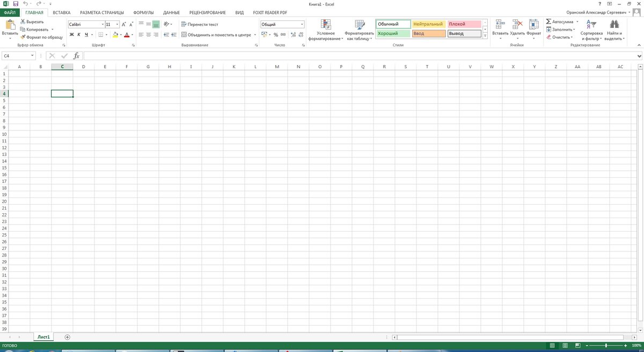
Task: Open the Calibri font name dropdown
Action: pyautogui.click(x=103, y=24)
